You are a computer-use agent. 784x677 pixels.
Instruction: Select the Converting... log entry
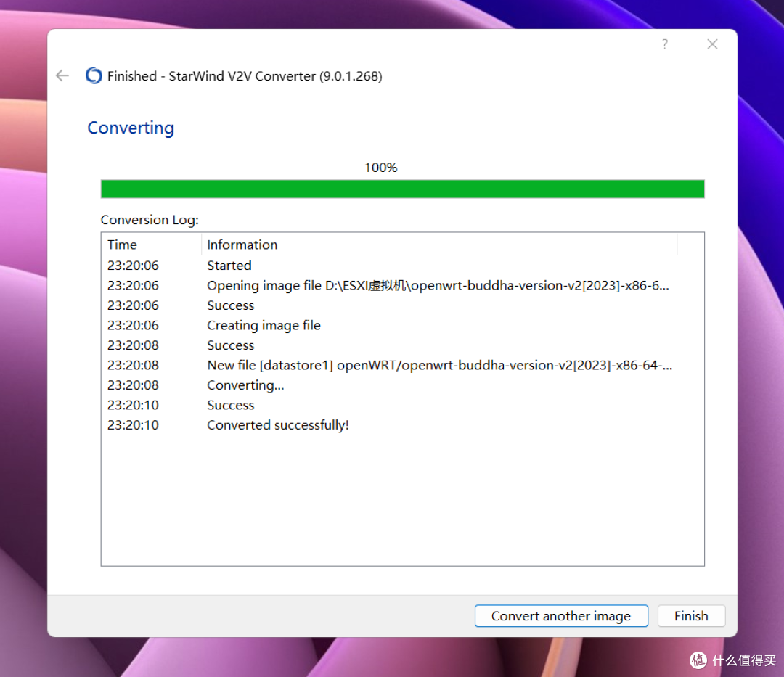pyautogui.click(x=245, y=385)
